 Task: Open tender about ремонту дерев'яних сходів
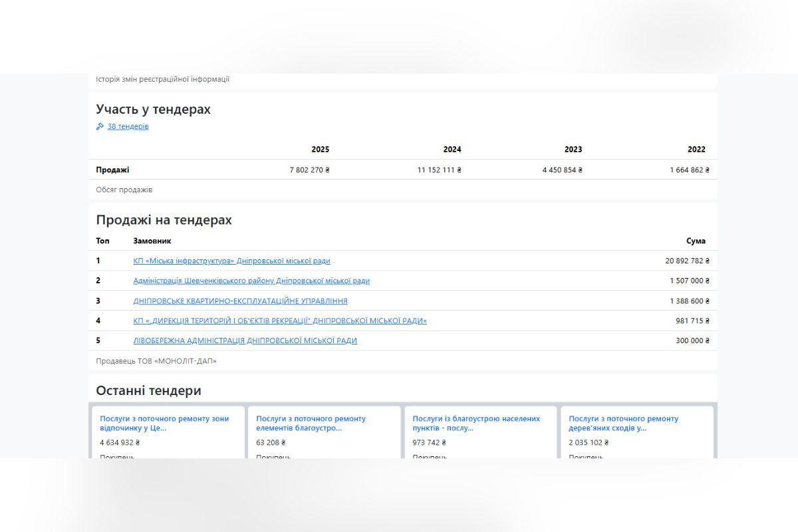point(623,423)
